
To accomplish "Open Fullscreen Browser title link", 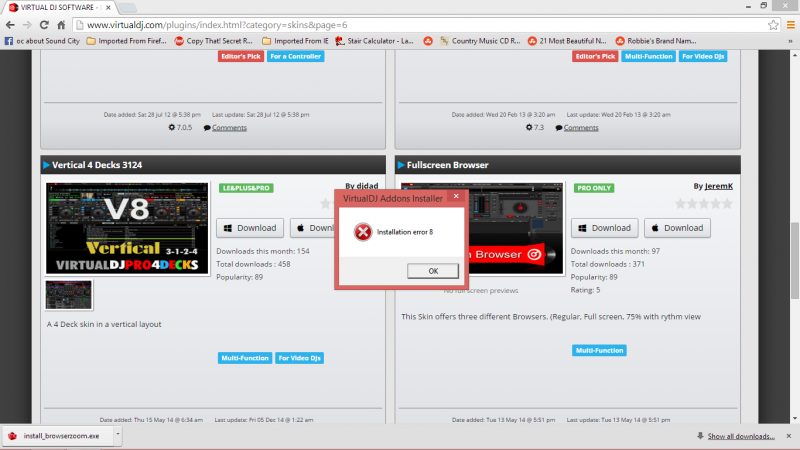I will coord(447,165).
